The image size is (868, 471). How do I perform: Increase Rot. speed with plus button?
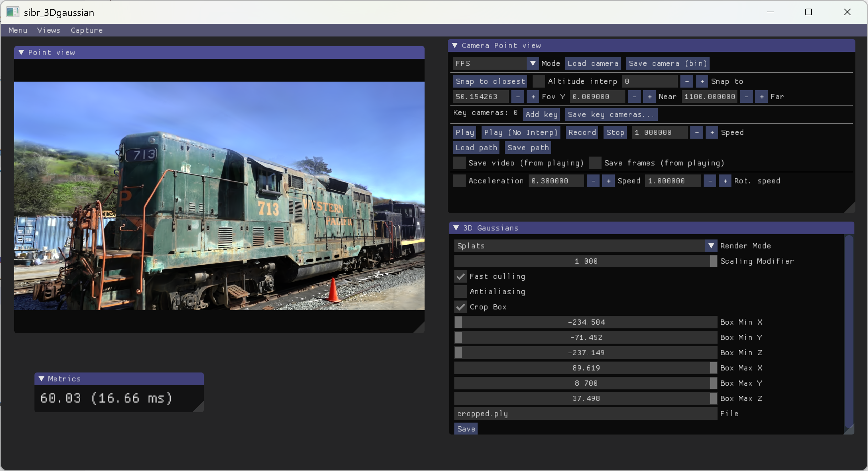coord(725,181)
